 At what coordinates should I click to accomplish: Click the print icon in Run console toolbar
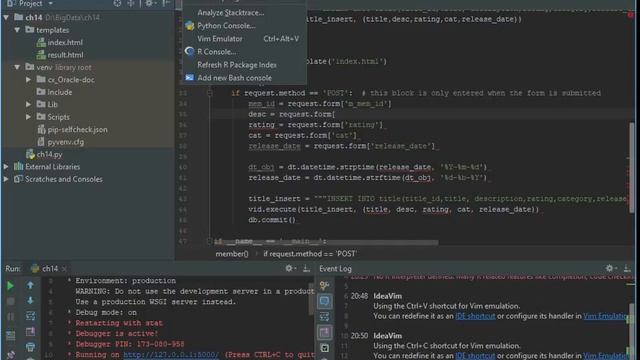pos(30,347)
